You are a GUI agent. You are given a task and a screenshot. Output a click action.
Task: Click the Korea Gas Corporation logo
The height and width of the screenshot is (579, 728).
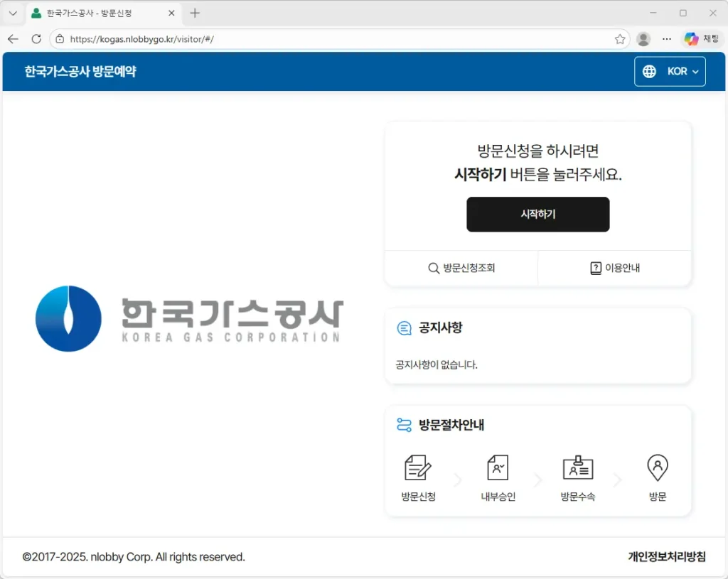(x=189, y=319)
